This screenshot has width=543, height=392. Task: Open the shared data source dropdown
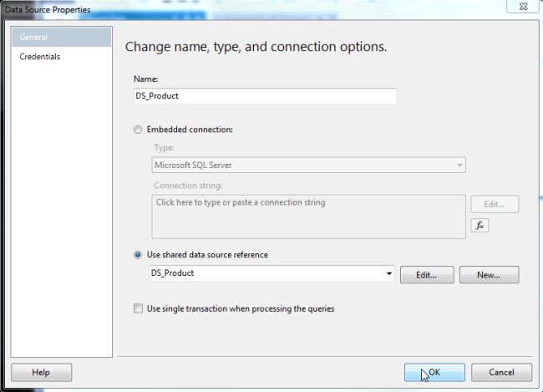point(389,274)
